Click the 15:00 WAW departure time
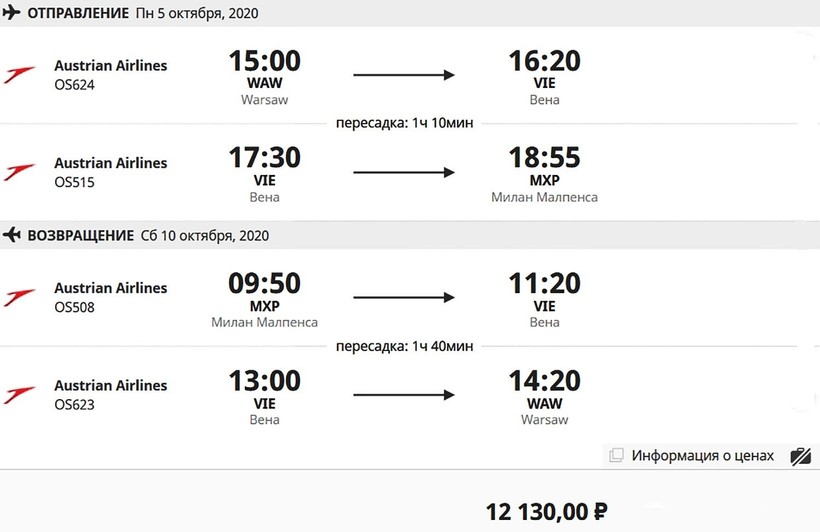 click(x=264, y=62)
